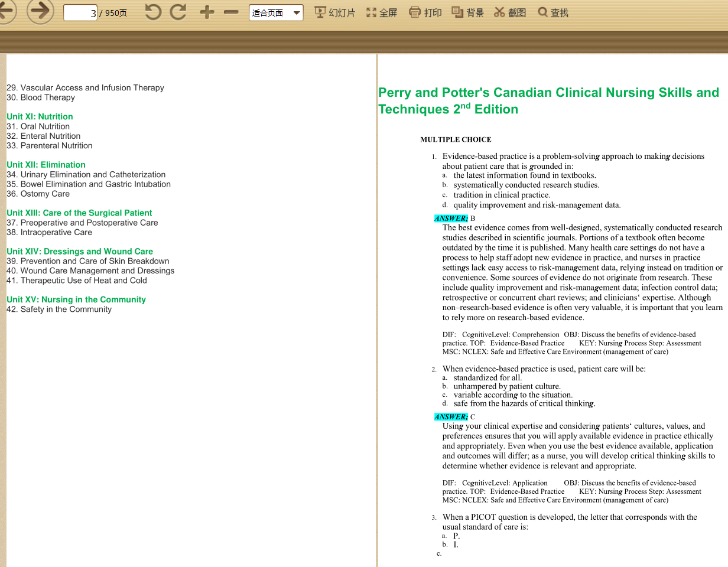Click the page number input field
The width and height of the screenshot is (728, 567).
coord(80,13)
